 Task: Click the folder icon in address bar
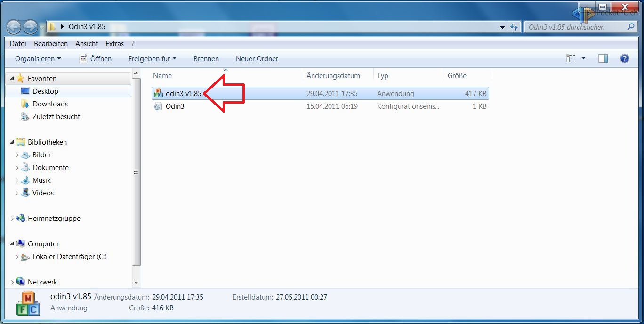tap(53, 27)
